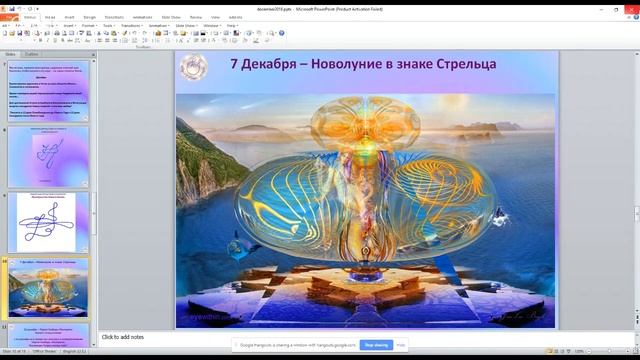Click the slide title about 7 Декабря
The height and width of the screenshot is (360, 640).
click(363, 64)
